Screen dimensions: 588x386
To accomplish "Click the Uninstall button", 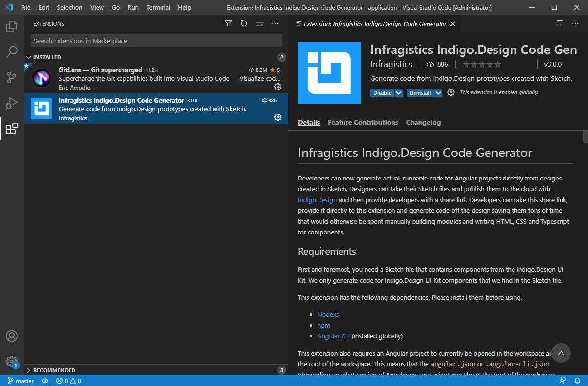I will (x=420, y=93).
